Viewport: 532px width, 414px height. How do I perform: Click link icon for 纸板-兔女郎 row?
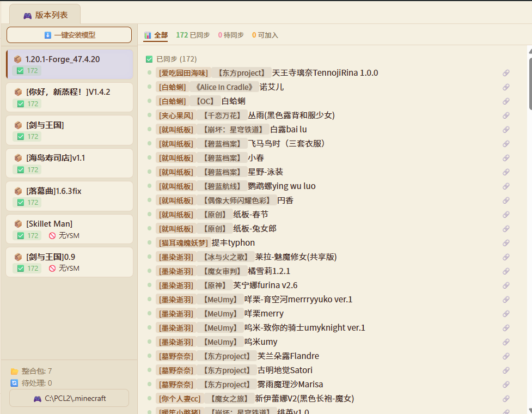pos(506,229)
